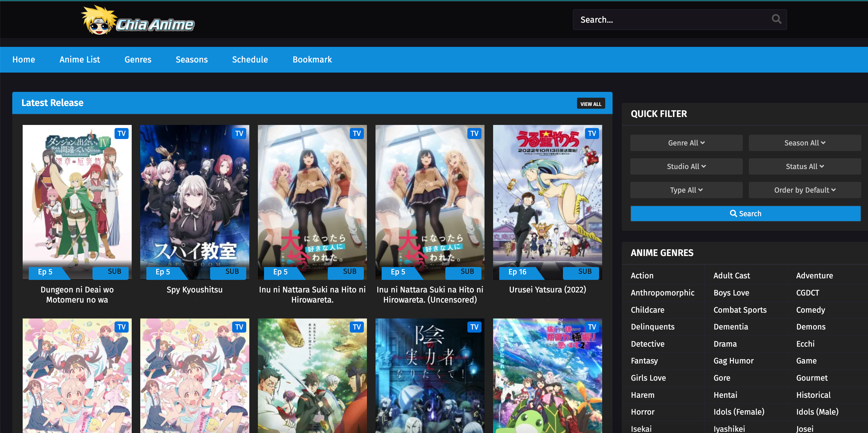Select the Dementia genre
The width and height of the screenshot is (868, 433).
click(730, 327)
